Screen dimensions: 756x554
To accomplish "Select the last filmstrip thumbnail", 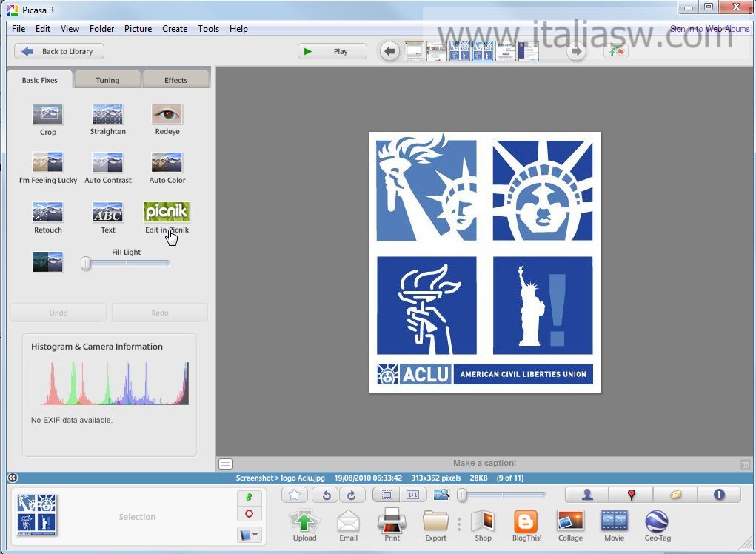I will [529, 51].
